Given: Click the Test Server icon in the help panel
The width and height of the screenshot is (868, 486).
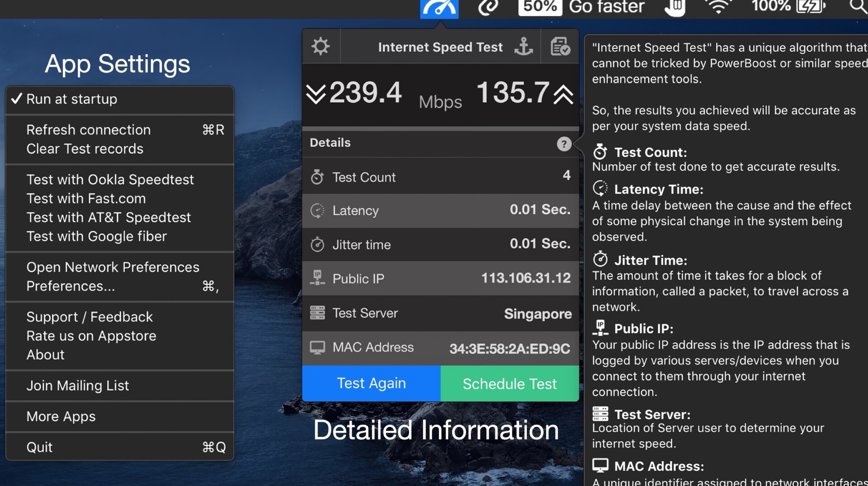Looking at the screenshot, I should pos(600,414).
